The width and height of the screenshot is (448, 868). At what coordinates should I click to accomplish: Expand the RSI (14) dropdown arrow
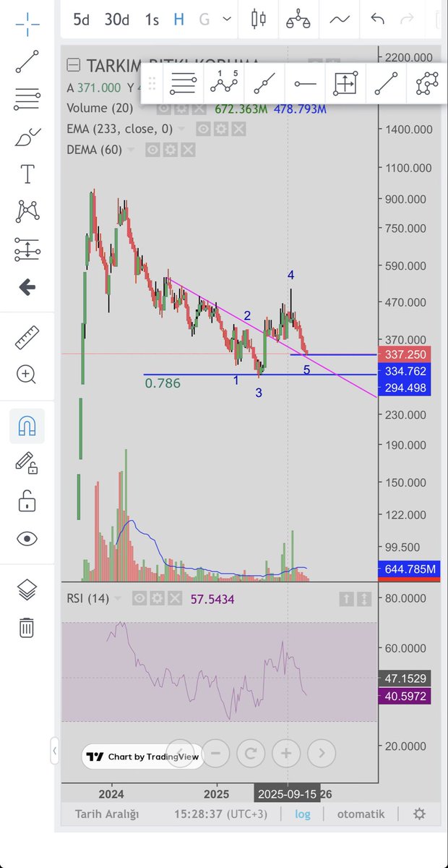(119, 599)
